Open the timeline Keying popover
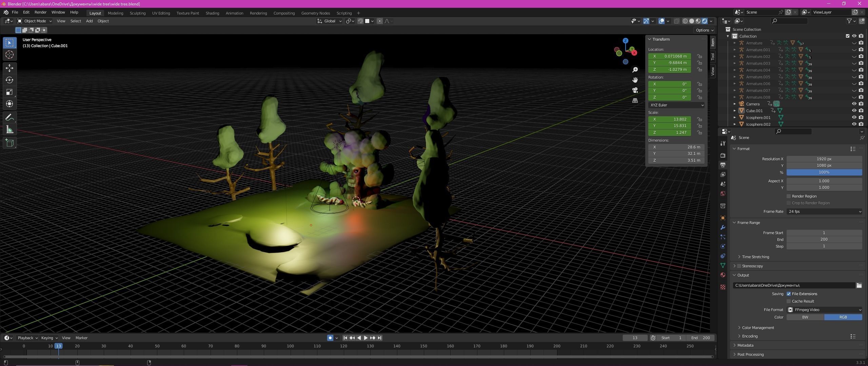This screenshot has height=366, width=868. click(49, 338)
